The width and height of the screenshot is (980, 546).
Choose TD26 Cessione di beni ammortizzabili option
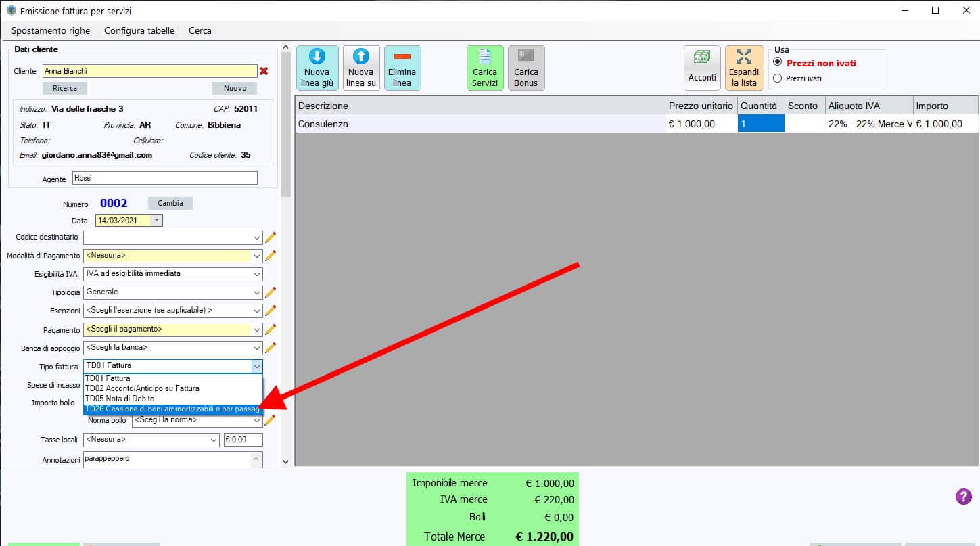click(172, 409)
